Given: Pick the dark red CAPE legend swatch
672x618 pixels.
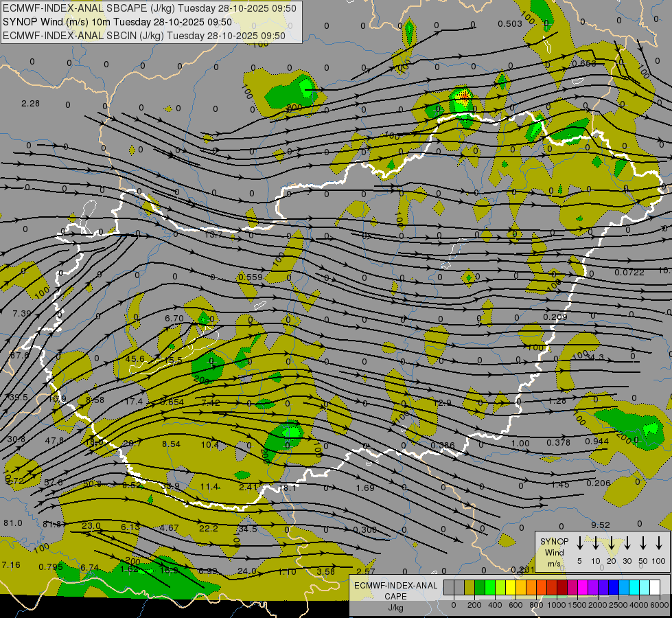Looking at the screenshot, I should tap(562, 588).
